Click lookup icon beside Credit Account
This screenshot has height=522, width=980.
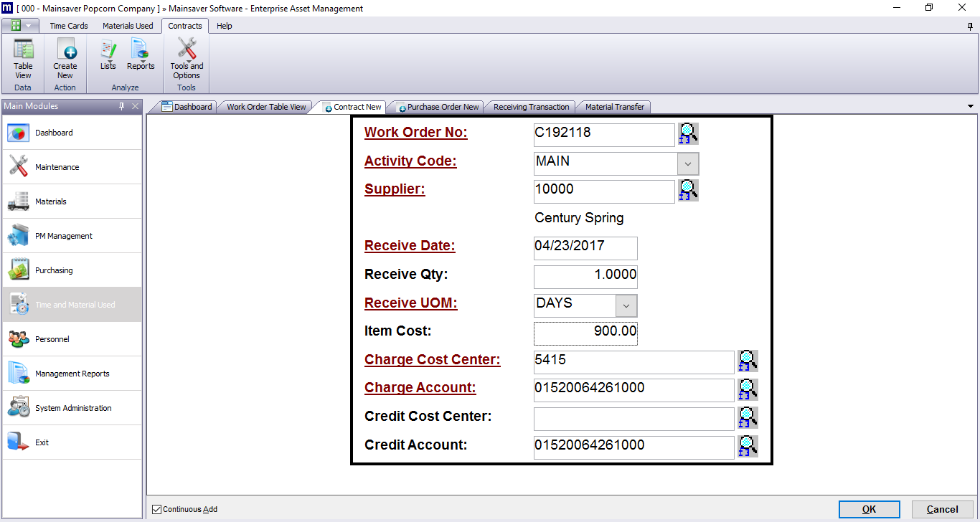point(748,447)
